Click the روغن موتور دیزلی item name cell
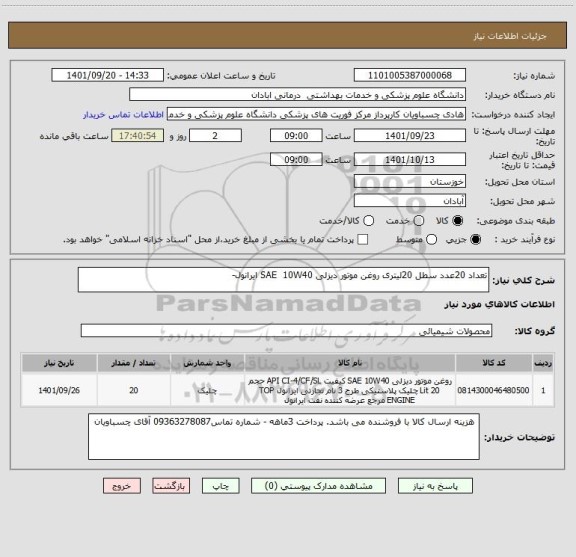This screenshot has width=576, height=557. point(350,390)
